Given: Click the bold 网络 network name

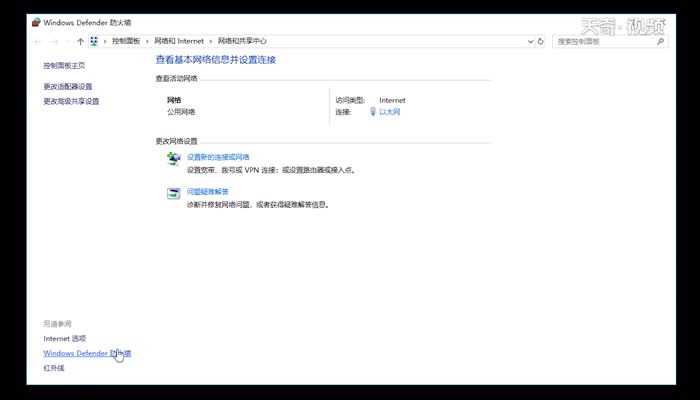Looking at the screenshot, I should pos(174,100).
